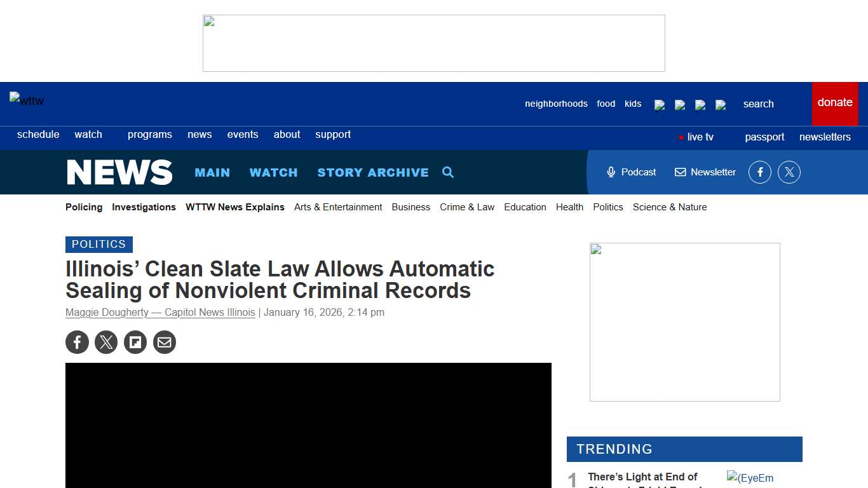Click the donate button
868x488 pixels.
835,102
